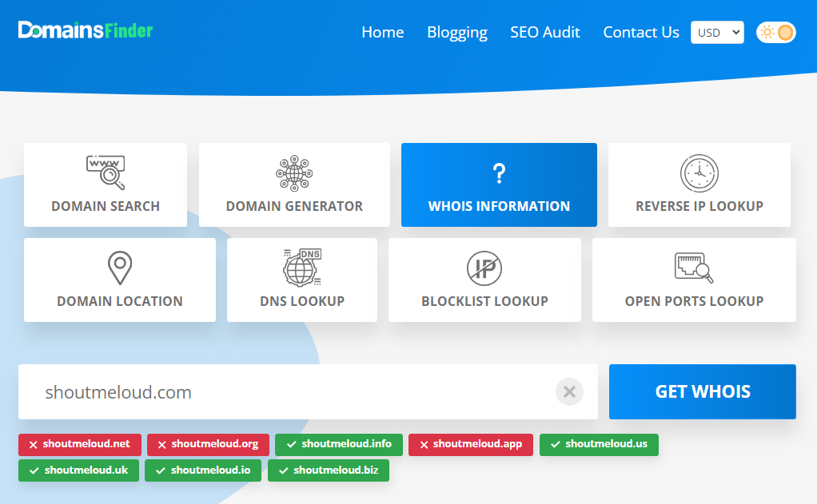Clear the domain search field

[569, 391]
